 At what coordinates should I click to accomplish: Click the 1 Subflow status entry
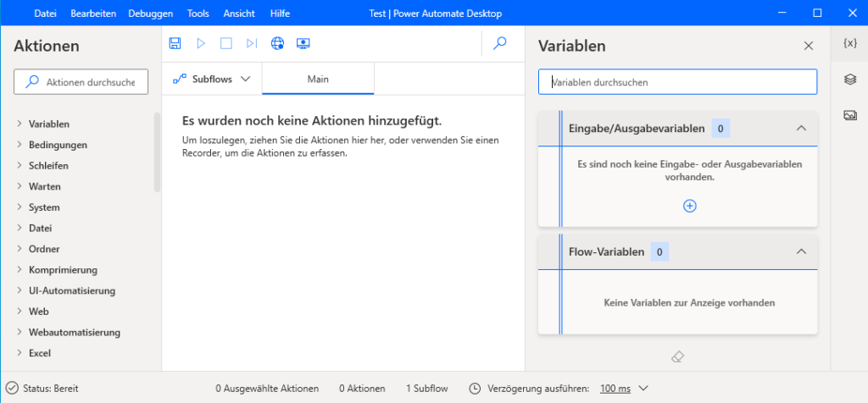427,389
